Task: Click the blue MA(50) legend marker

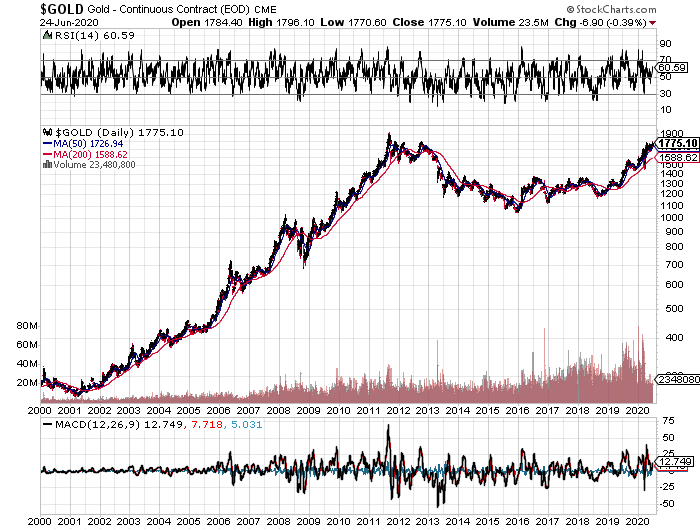Action: pyautogui.click(x=46, y=143)
